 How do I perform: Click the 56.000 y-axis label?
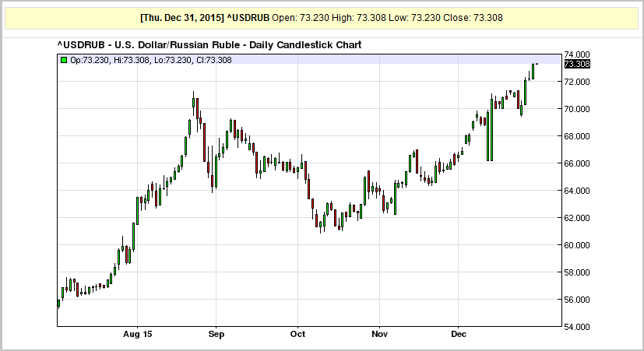(577, 300)
